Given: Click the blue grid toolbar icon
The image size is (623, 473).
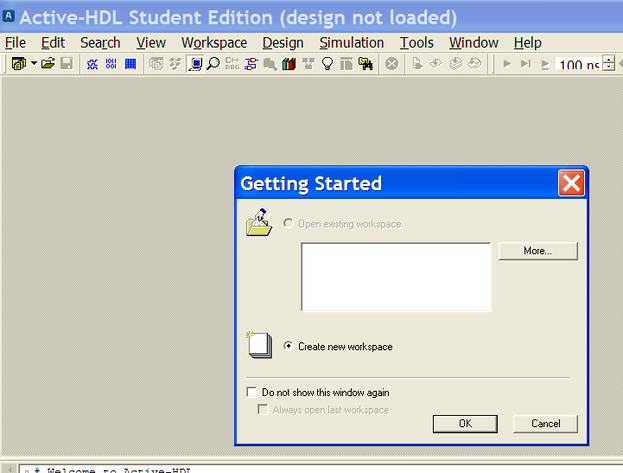Looking at the screenshot, I should click(x=130, y=64).
